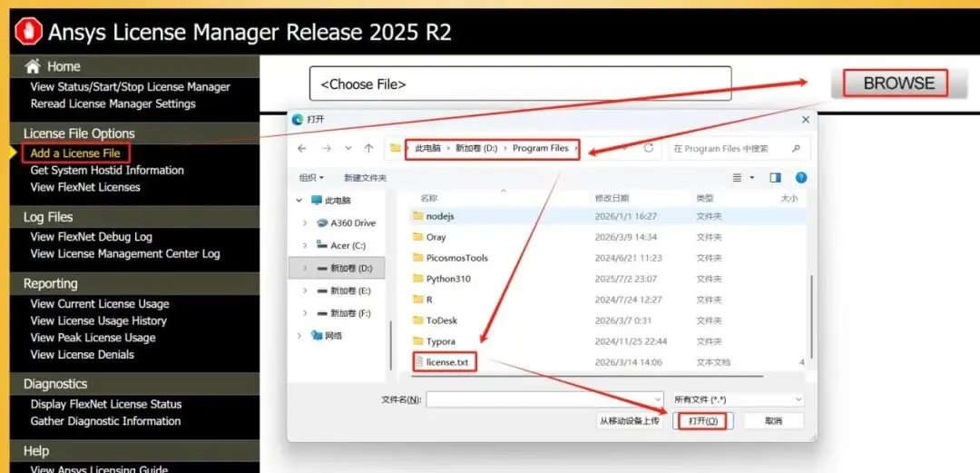Select the PicosmosTools folder row

[x=607, y=258]
